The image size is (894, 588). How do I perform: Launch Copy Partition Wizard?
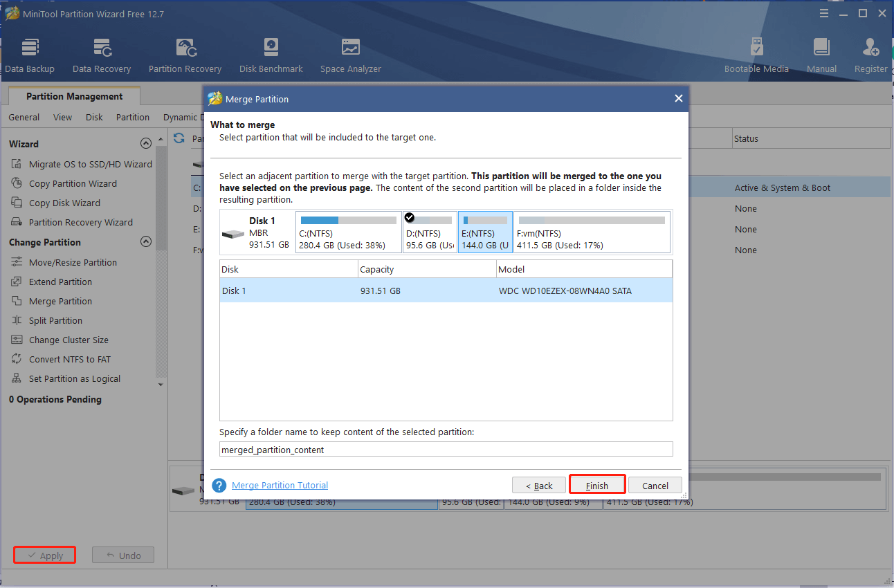click(x=64, y=183)
